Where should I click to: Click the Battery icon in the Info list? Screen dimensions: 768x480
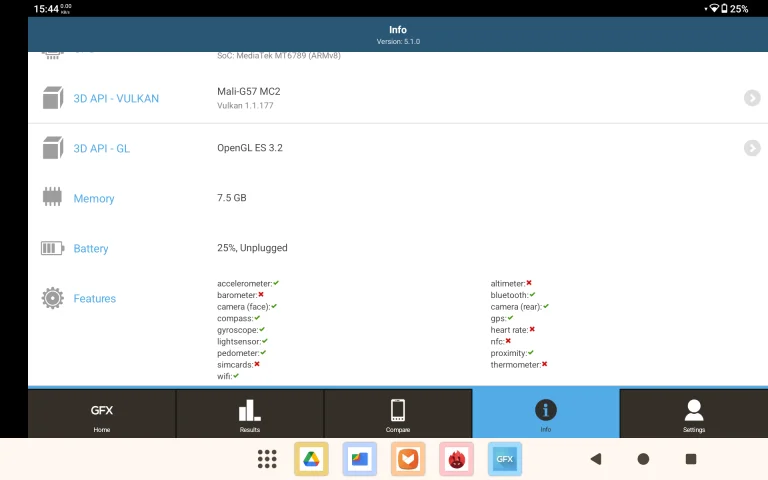pos(52,248)
